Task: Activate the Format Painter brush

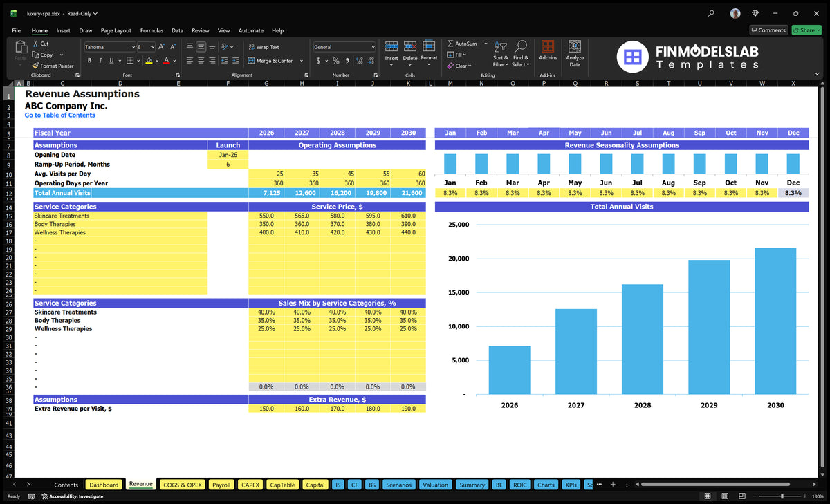Action: click(x=53, y=66)
